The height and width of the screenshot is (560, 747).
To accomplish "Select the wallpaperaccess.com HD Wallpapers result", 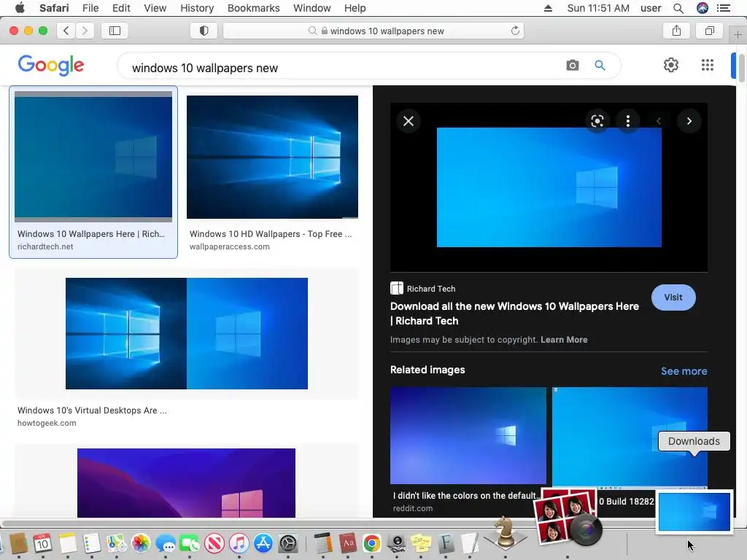I will tap(272, 174).
